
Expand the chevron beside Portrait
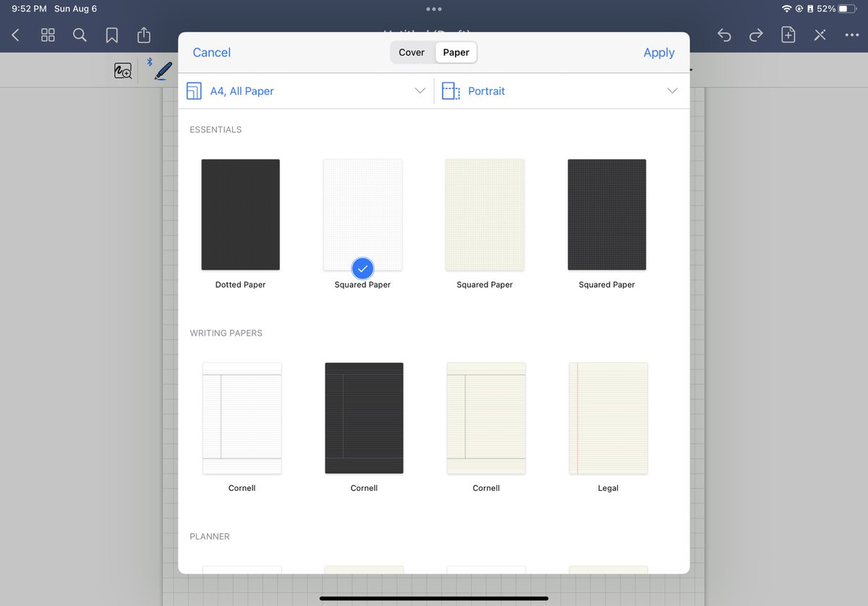point(672,91)
